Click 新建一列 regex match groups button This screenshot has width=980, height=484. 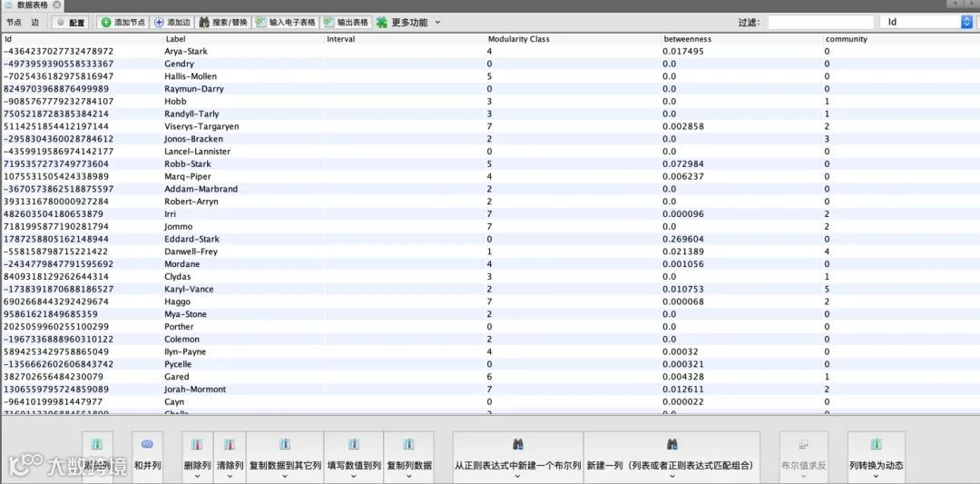(x=671, y=456)
